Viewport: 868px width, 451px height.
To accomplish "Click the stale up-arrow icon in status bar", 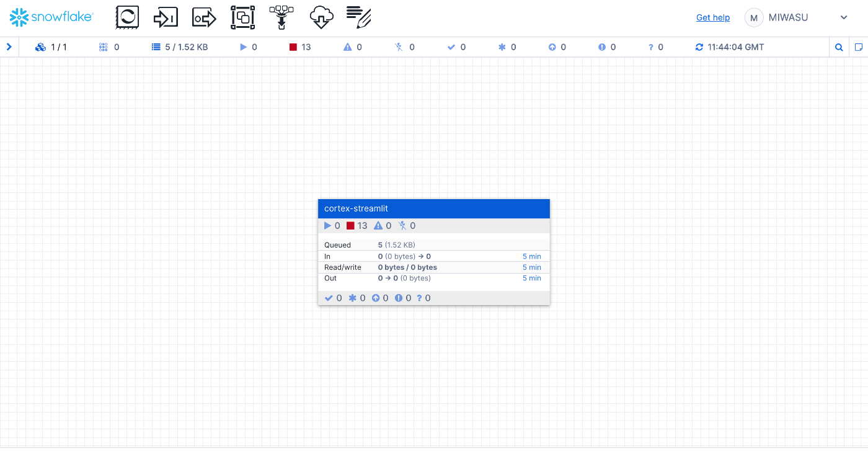I will click(552, 47).
